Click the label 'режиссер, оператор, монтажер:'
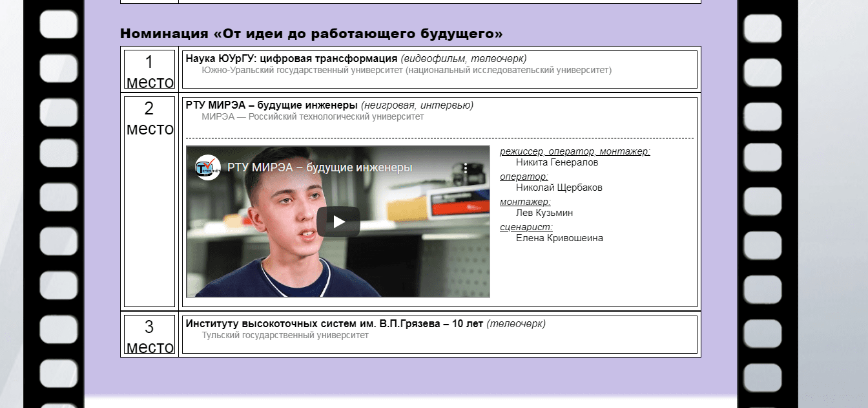 (x=575, y=151)
